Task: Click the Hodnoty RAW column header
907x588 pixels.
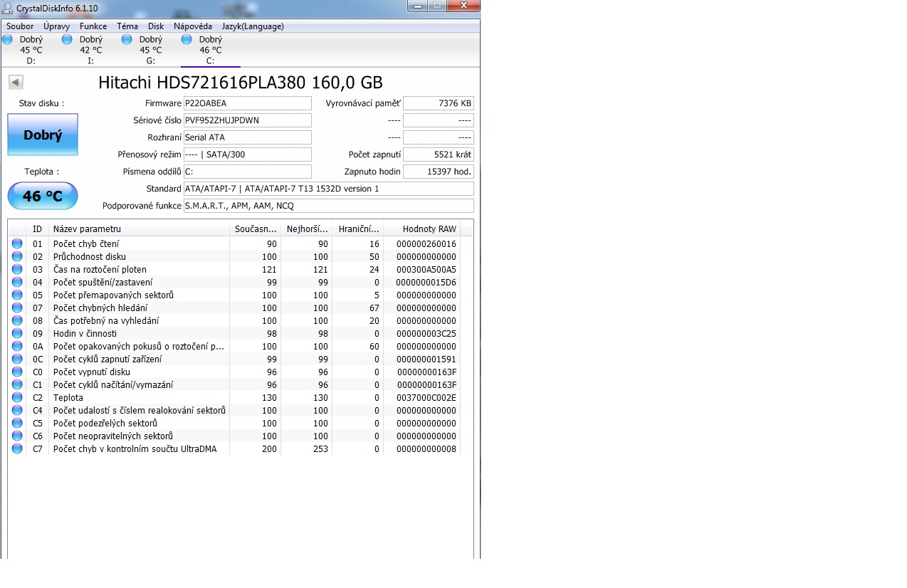Action: click(422, 229)
